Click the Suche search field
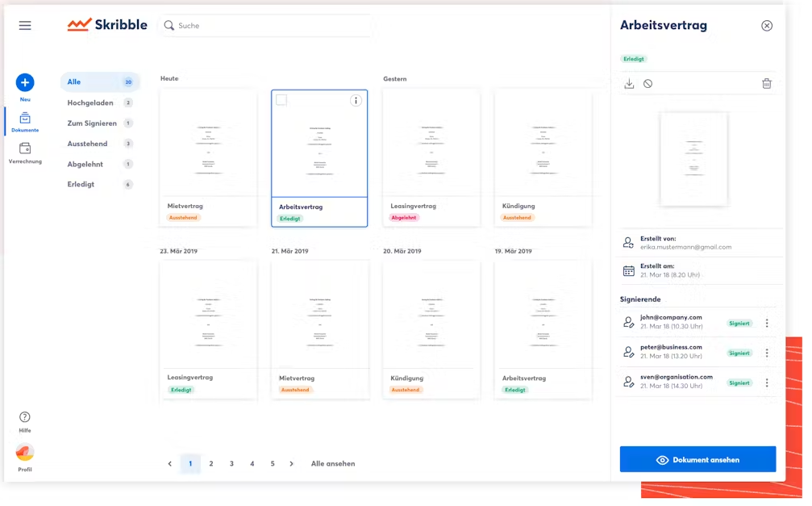 pyautogui.click(x=266, y=26)
